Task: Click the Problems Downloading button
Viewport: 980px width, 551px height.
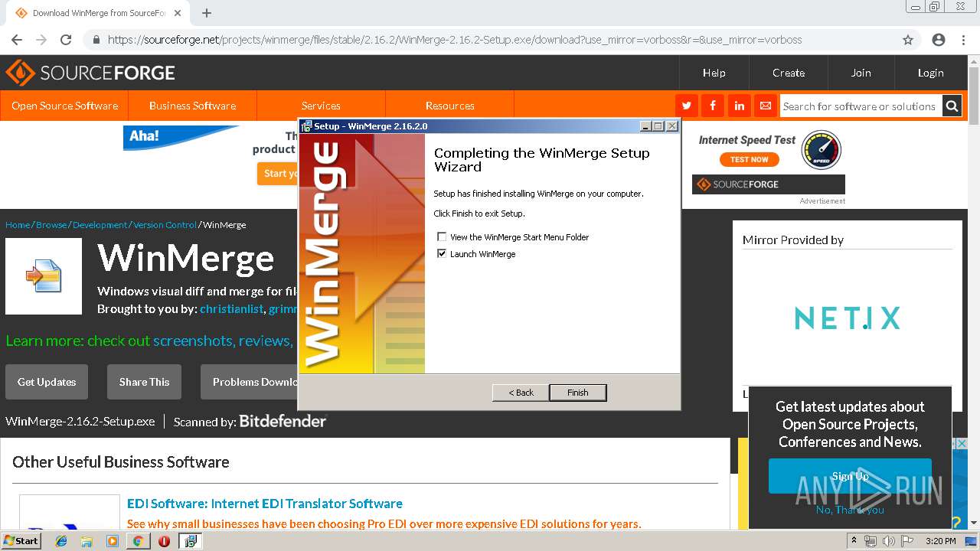Action: pyautogui.click(x=250, y=382)
